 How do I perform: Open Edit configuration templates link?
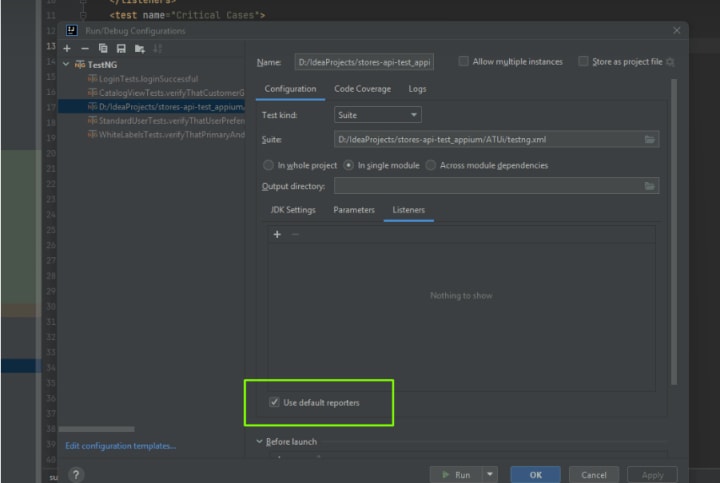click(120, 446)
